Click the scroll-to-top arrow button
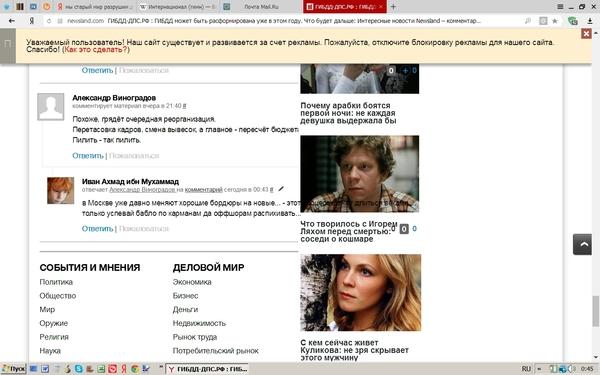Screen dimensions: 600x375 click(x=582, y=244)
